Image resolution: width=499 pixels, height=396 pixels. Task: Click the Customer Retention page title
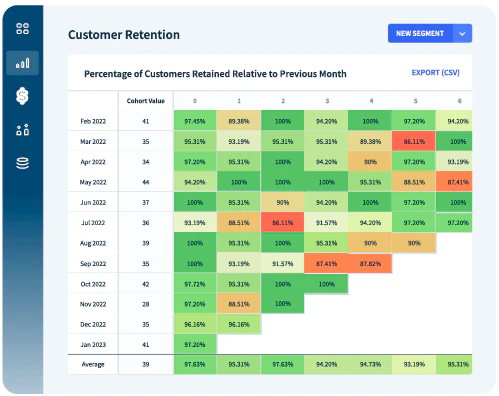(124, 35)
